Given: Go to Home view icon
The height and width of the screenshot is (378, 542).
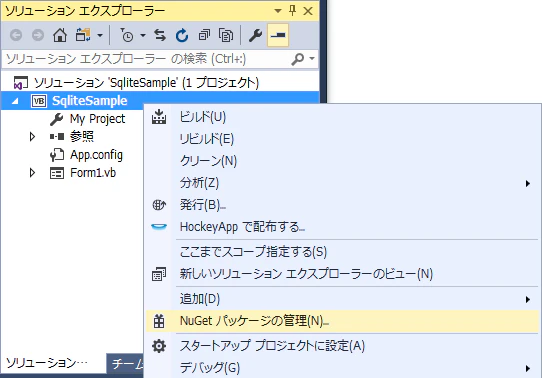Looking at the screenshot, I should (60, 35).
